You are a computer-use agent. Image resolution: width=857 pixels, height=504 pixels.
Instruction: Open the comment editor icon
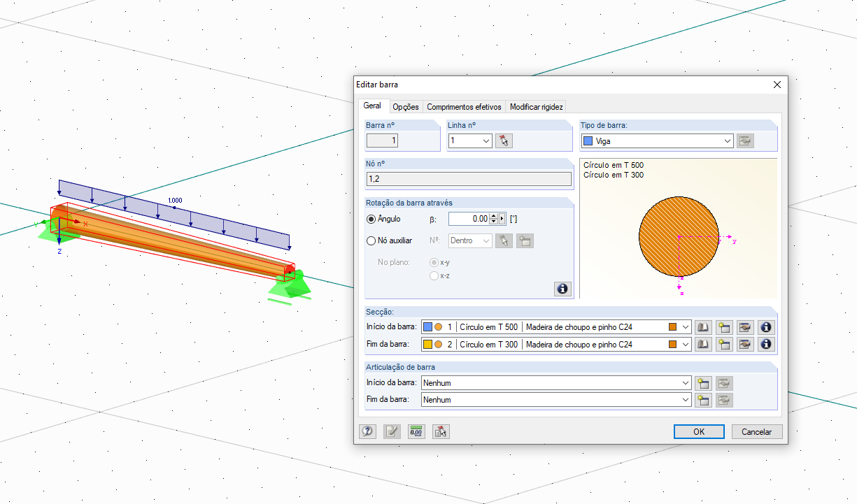tap(391, 431)
